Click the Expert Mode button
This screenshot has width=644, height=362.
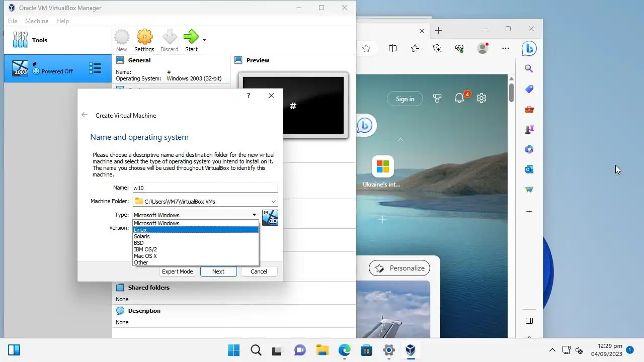click(178, 271)
